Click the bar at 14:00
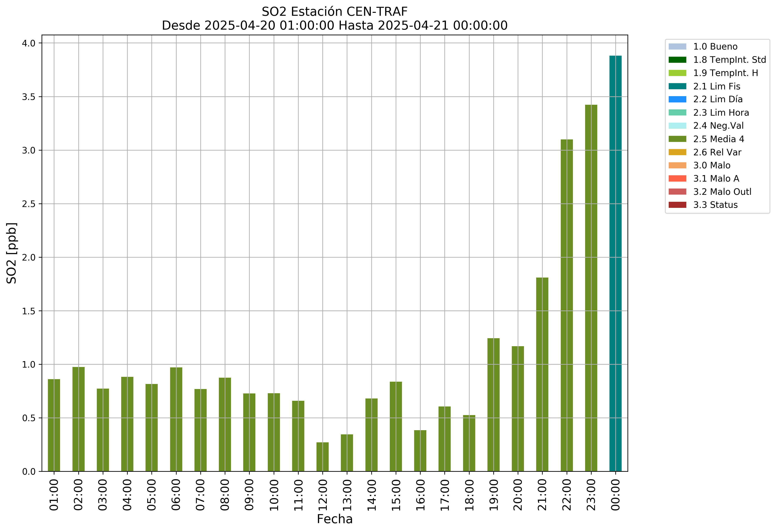The width and height of the screenshot is (776, 532). pyautogui.click(x=371, y=435)
